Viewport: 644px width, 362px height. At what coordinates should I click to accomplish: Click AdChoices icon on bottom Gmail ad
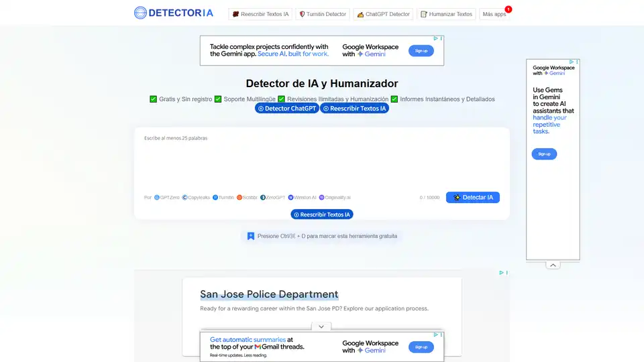tap(436, 335)
